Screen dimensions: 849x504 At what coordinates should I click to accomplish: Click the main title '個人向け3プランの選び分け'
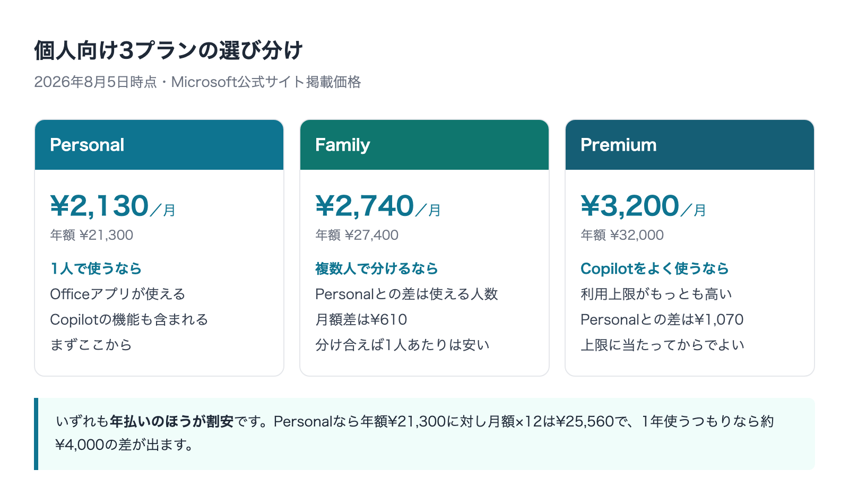point(169,50)
